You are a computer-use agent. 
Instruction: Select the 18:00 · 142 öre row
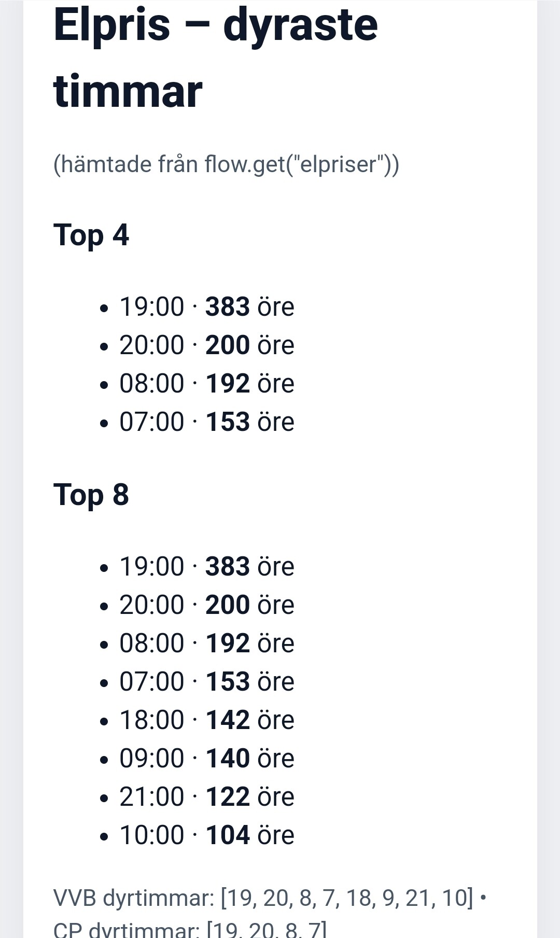click(206, 720)
